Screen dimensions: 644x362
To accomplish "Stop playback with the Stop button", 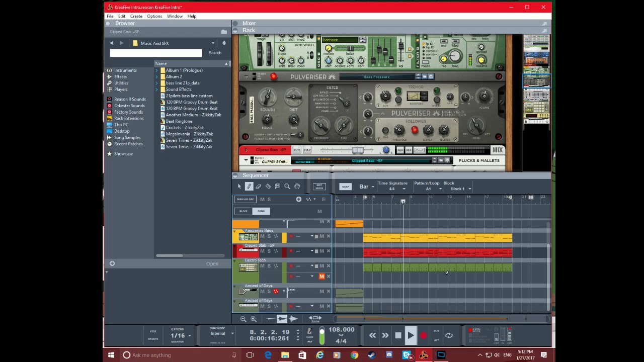I will point(398,335).
